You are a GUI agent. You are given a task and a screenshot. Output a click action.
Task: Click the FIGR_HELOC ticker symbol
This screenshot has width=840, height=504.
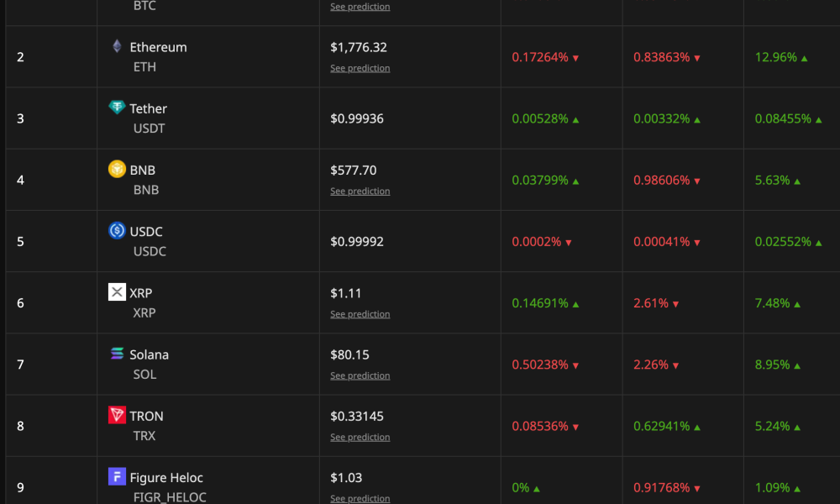170,497
